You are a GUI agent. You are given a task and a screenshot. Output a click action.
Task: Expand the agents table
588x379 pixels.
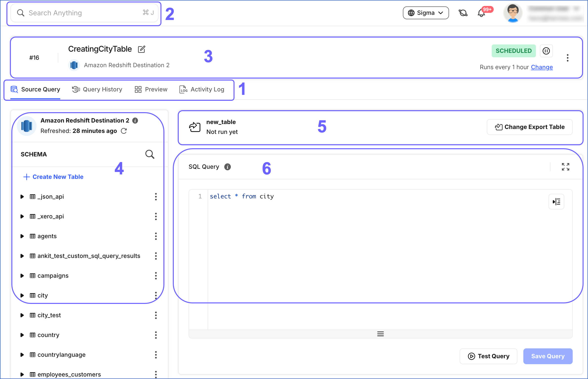coord(22,236)
